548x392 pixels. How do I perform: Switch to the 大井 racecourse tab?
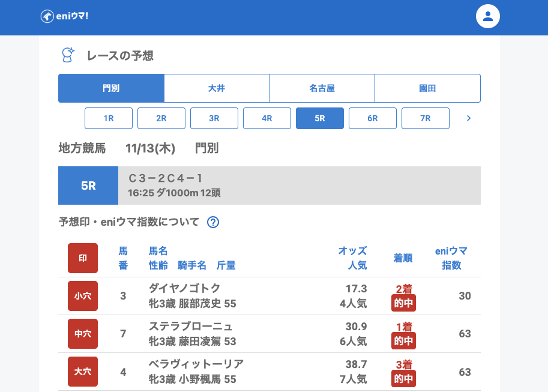point(217,88)
